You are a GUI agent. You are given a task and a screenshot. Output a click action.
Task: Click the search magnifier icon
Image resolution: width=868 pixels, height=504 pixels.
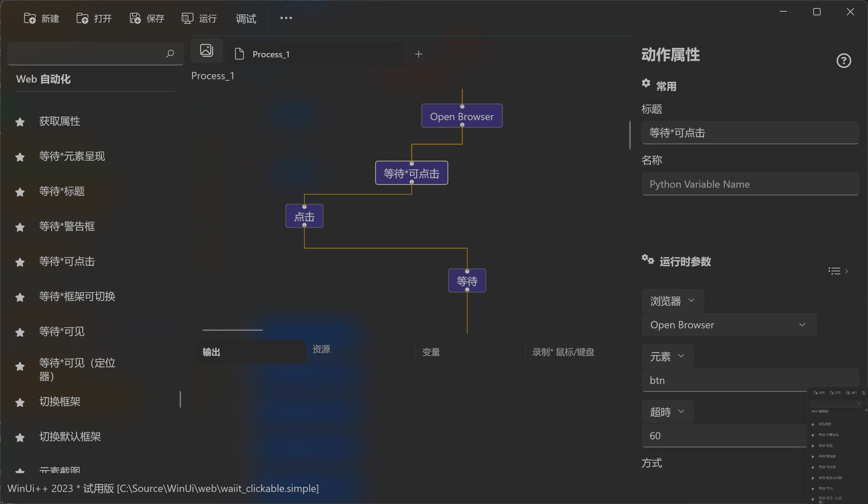coord(170,54)
